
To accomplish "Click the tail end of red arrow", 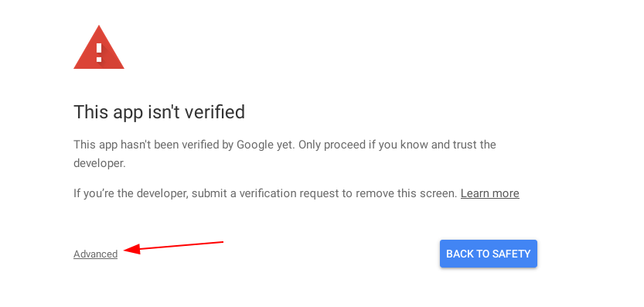I will (221, 242).
